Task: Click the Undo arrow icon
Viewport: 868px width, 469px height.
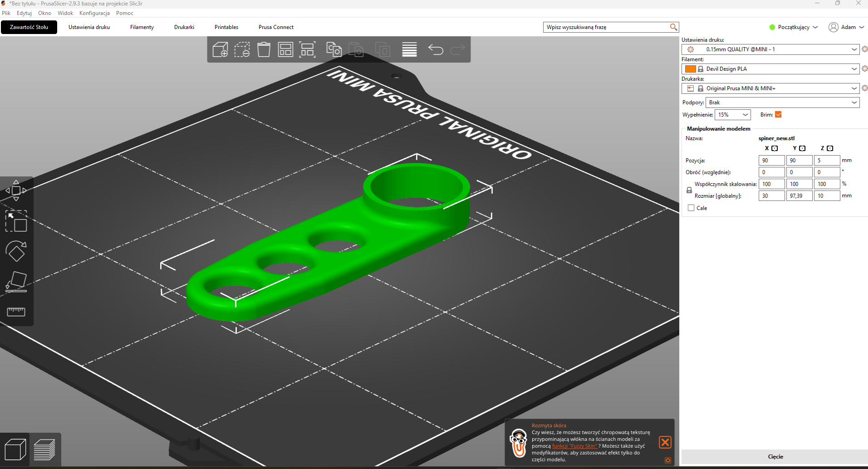Action: point(436,49)
